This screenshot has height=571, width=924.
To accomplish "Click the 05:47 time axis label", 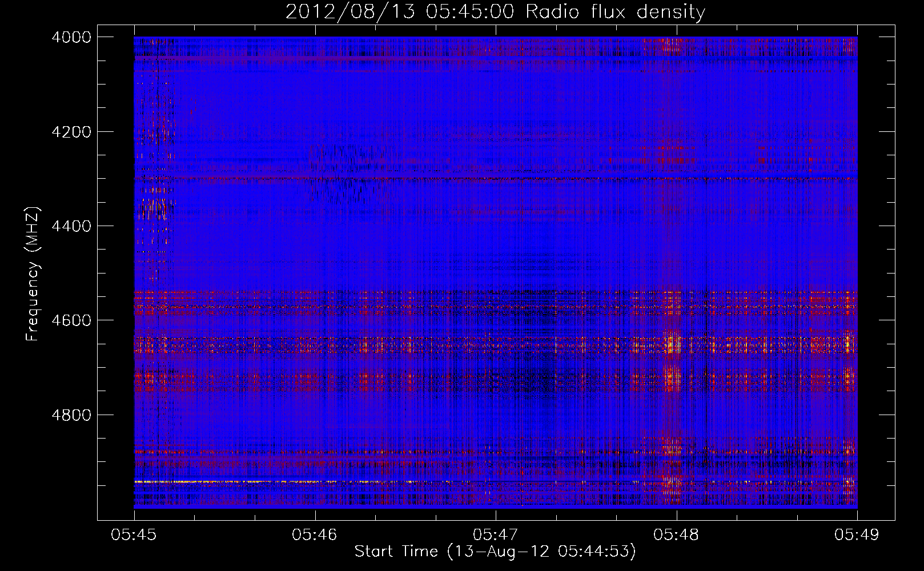I will coord(496,534).
